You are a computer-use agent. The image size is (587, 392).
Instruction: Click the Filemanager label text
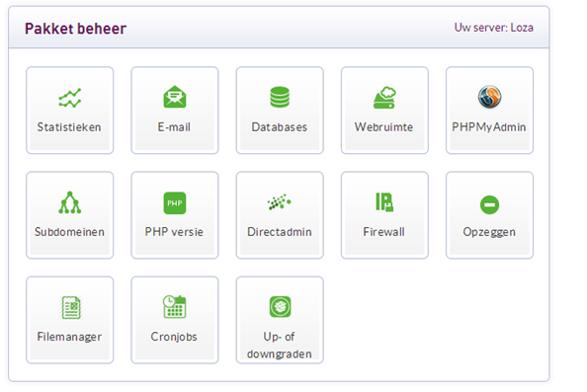(x=69, y=337)
